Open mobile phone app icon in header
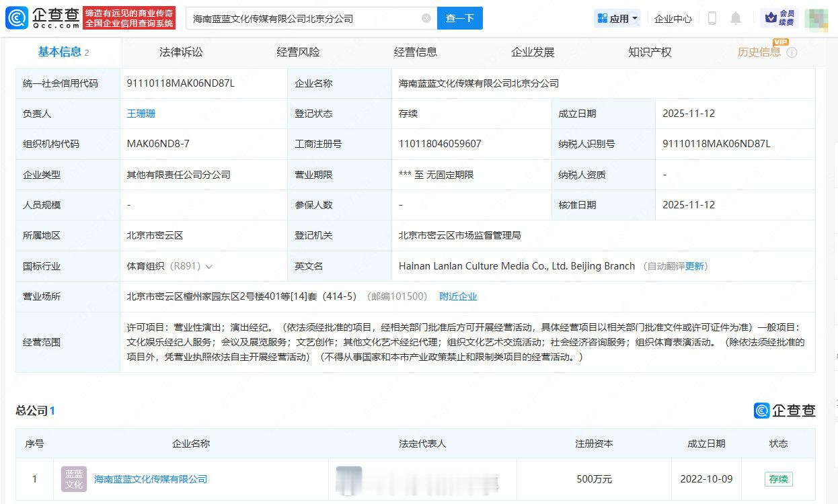 coord(712,18)
